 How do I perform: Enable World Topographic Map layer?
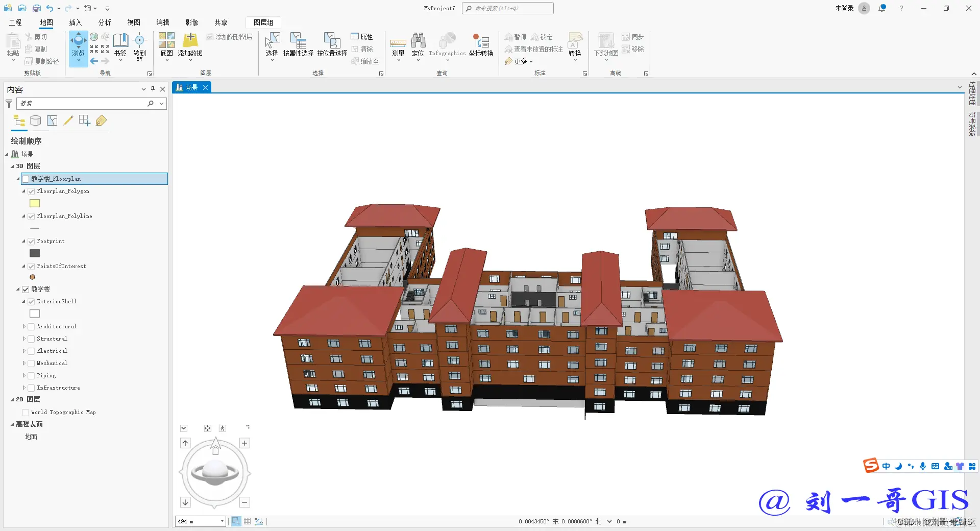(26, 413)
